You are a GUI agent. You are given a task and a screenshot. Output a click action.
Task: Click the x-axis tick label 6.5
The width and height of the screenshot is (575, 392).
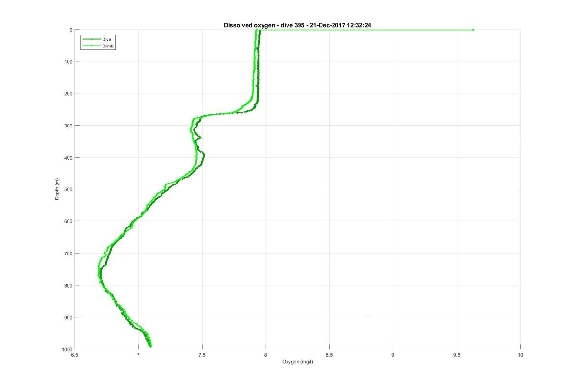[x=74, y=355]
